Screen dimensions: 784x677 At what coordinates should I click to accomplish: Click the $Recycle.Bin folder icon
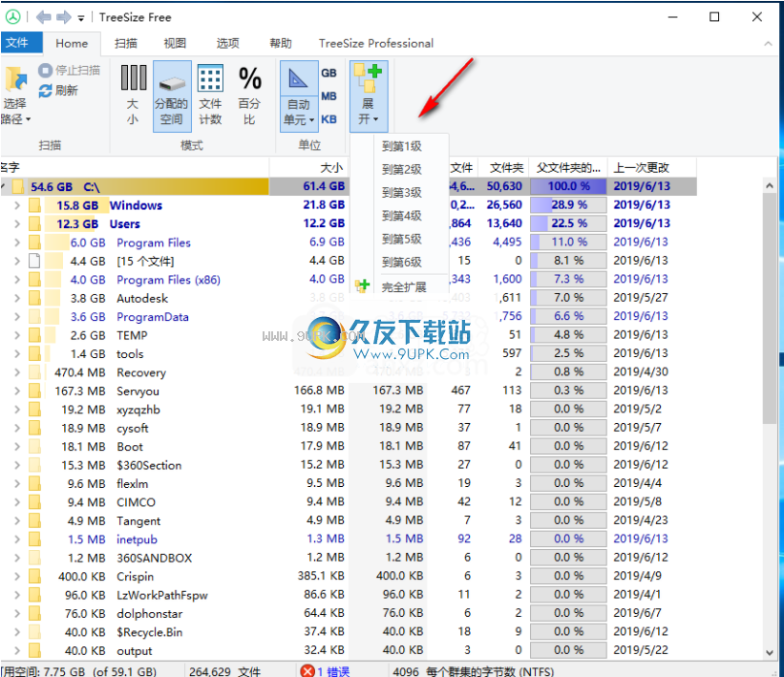pos(34,632)
